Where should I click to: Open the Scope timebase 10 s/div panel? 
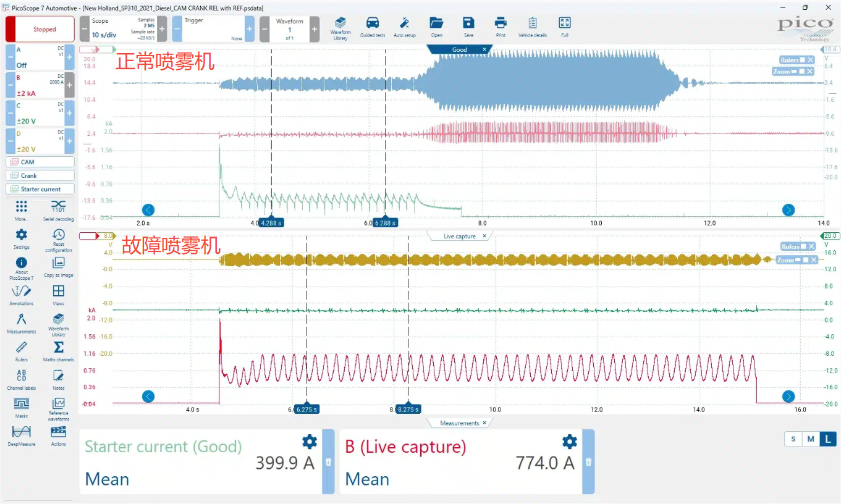coord(123,29)
